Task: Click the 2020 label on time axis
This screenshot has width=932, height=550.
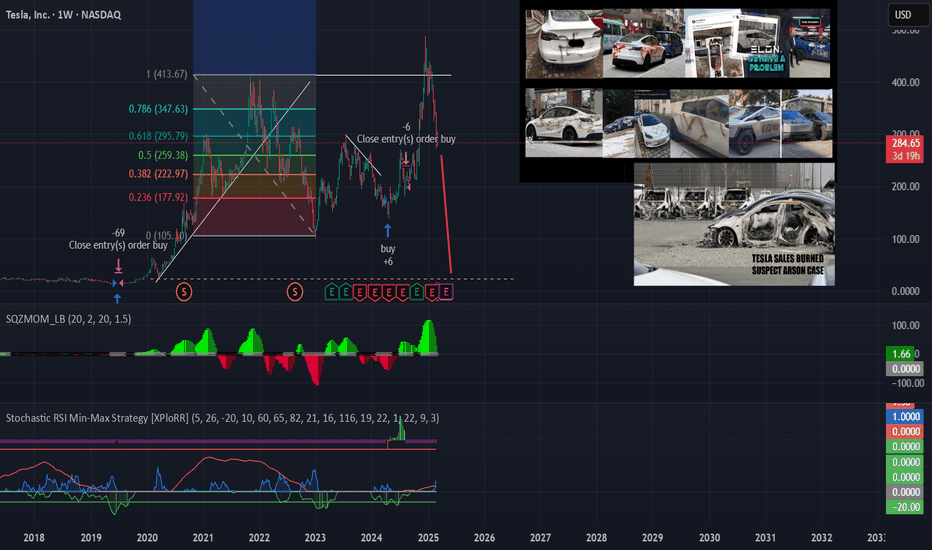Action: coord(147,538)
